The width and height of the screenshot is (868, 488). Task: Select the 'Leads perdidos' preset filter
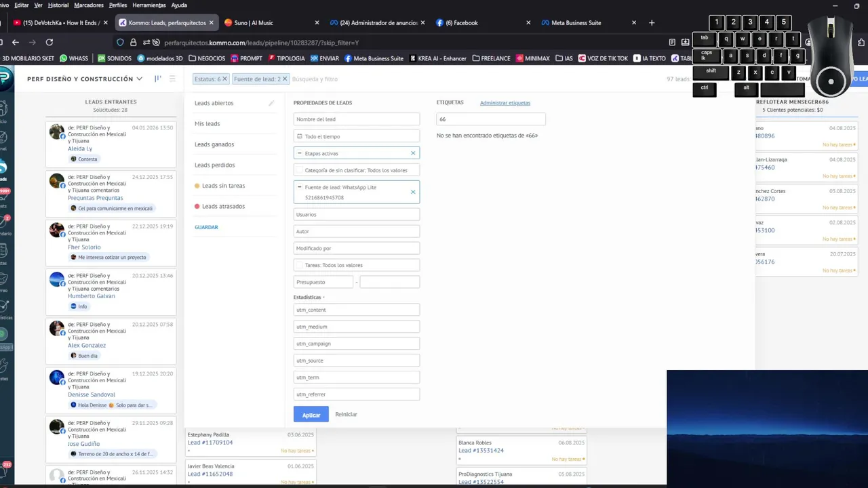tap(215, 165)
